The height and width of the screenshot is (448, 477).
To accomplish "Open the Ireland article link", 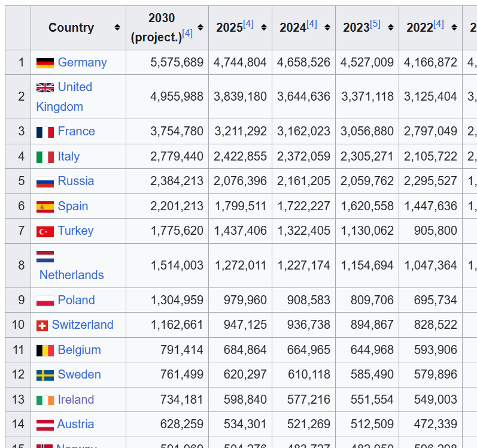I will [x=76, y=399].
